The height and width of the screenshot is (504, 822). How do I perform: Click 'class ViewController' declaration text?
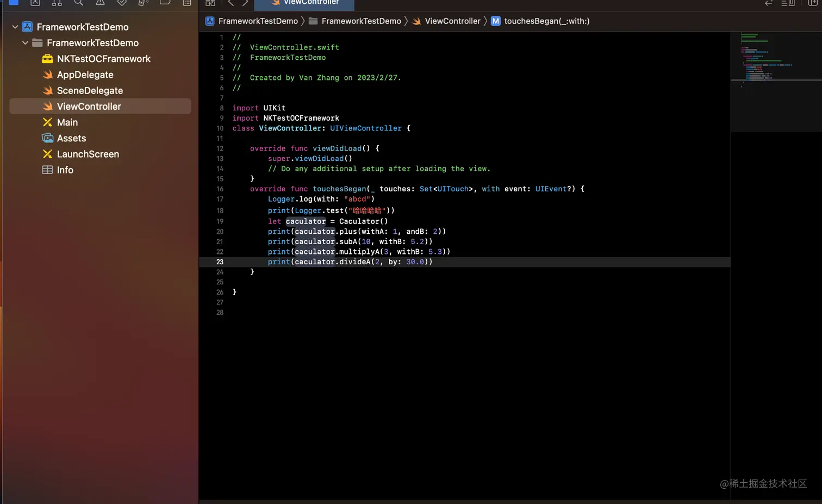point(278,128)
